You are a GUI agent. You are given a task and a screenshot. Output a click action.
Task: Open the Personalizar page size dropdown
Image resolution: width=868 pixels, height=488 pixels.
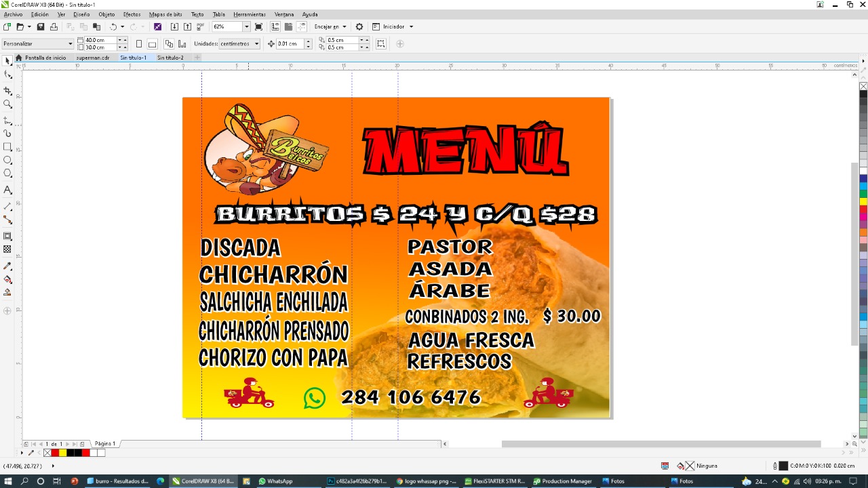[x=70, y=44]
